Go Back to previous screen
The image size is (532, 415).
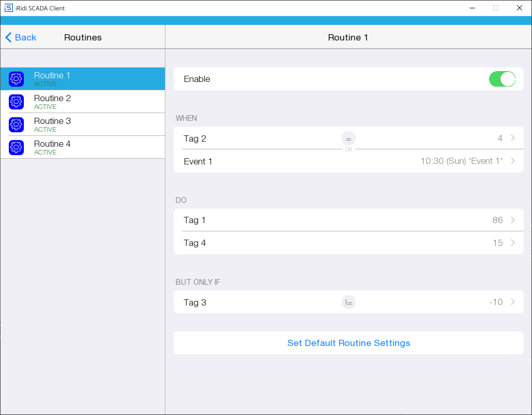point(25,37)
